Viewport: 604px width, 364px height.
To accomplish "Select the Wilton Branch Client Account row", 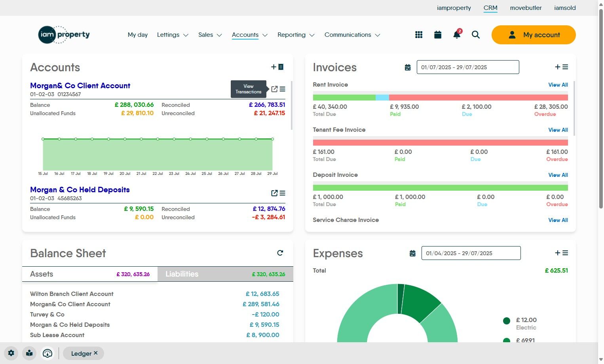I will [155, 294].
